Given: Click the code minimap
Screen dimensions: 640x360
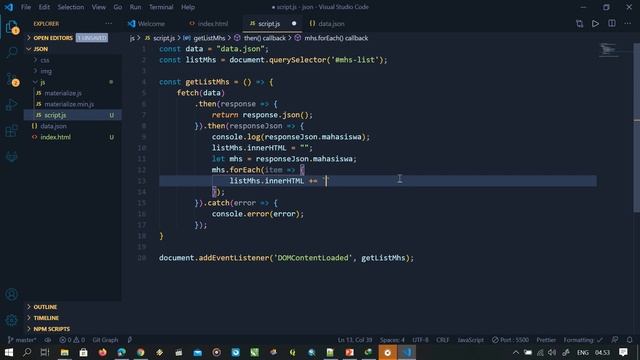Looking at the screenshot, I should [x=609, y=50].
